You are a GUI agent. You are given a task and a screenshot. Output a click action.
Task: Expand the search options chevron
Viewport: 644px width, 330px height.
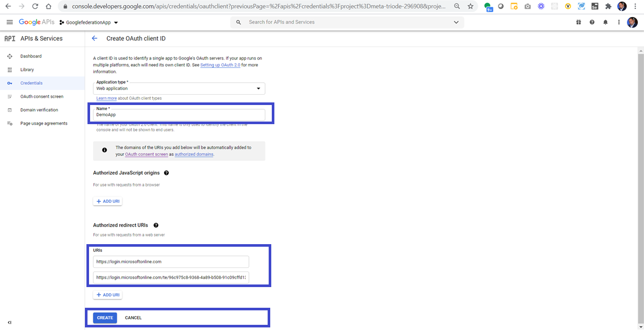[x=456, y=22]
